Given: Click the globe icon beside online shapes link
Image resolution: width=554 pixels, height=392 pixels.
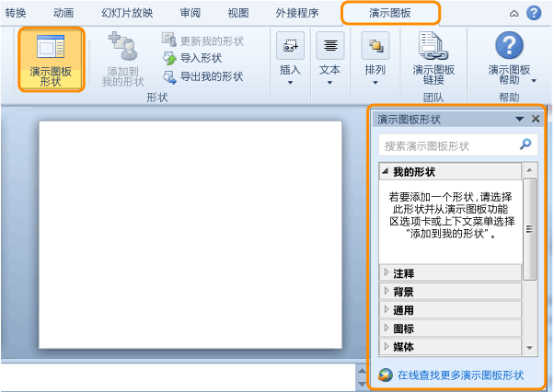Looking at the screenshot, I should [x=386, y=375].
